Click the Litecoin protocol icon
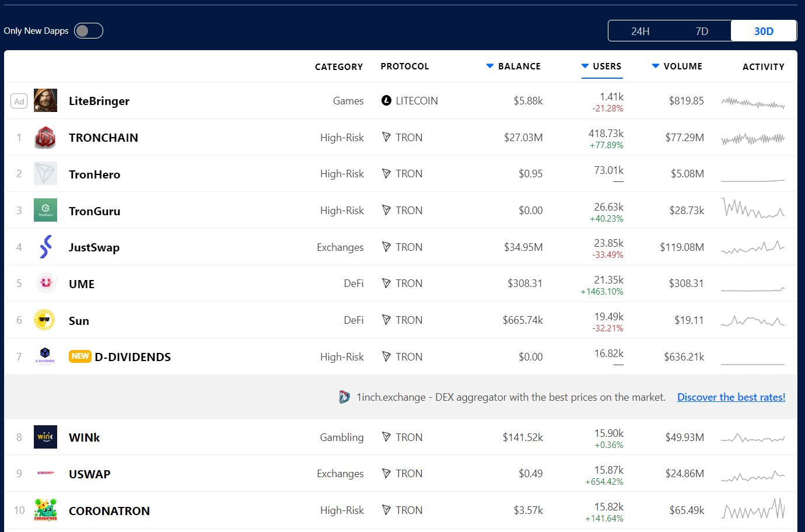Screen dimensions: 805x532 (x=386, y=100)
